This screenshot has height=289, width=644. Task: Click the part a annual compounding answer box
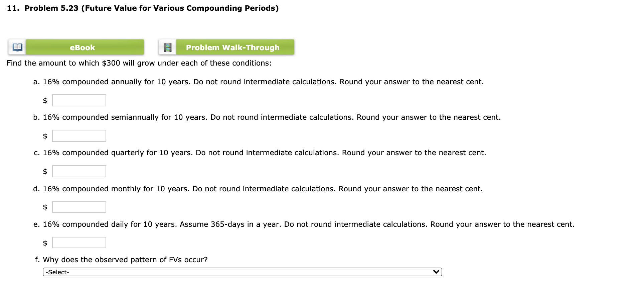(x=79, y=100)
